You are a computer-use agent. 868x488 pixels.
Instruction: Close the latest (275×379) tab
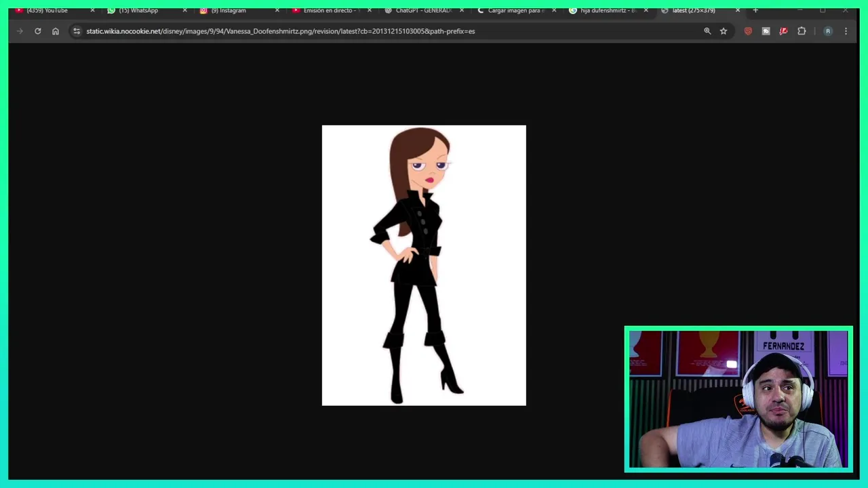tap(738, 10)
